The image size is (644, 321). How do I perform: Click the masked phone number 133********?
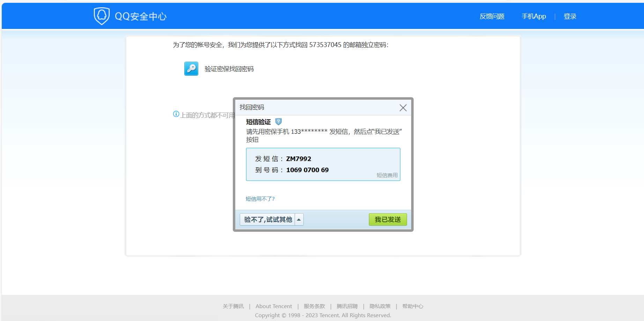pyautogui.click(x=309, y=132)
